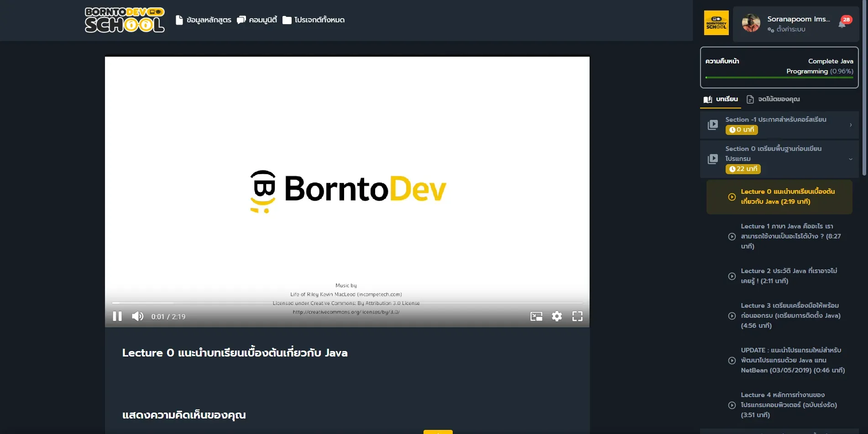The width and height of the screenshot is (868, 434).
Task: Click the document icon beside ข้อมูลหลักสูตร
Action: pos(178,20)
